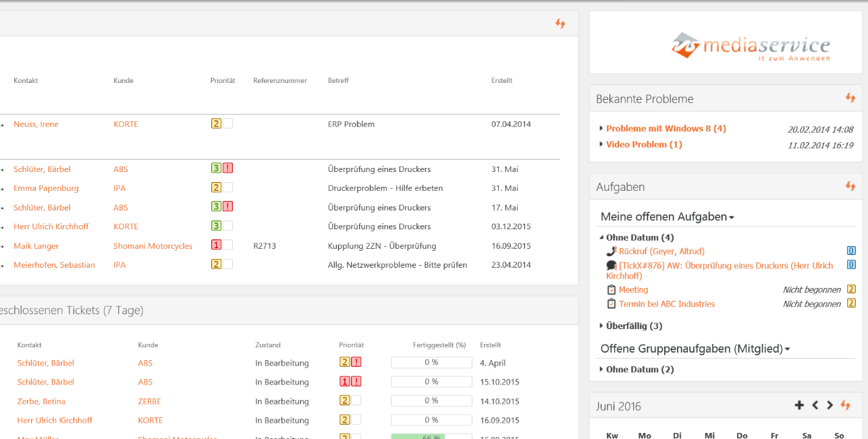
Task: Open customer Shomani Motorcycles
Action: pyautogui.click(x=153, y=246)
